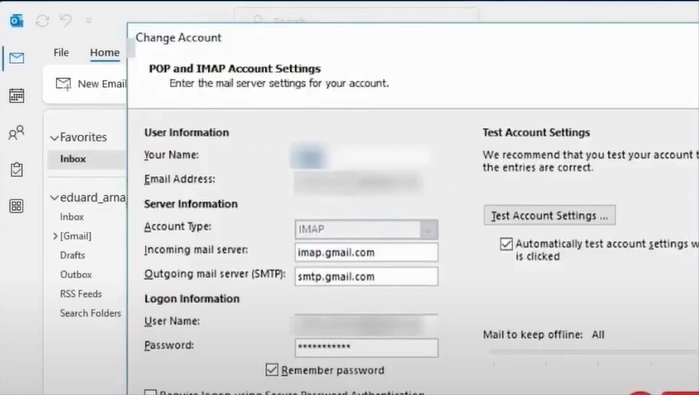Click the Incoming mail server field
The height and width of the screenshot is (395, 699).
[x=366, y=252]
